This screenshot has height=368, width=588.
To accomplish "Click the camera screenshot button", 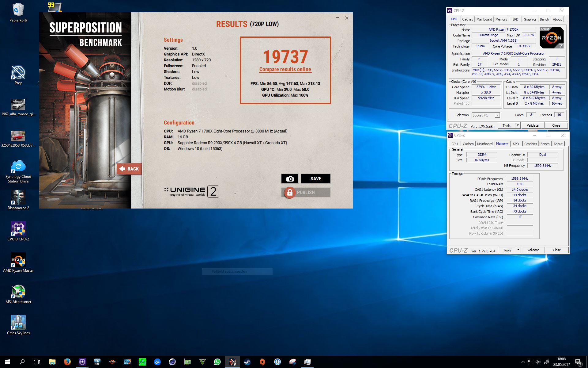I will click(290, 179).
